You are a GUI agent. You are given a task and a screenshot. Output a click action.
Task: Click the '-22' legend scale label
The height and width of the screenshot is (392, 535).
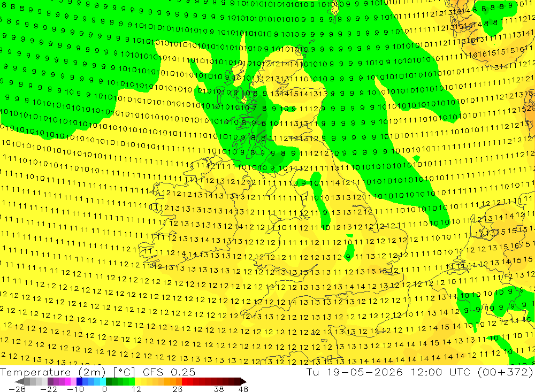point(49,389)
